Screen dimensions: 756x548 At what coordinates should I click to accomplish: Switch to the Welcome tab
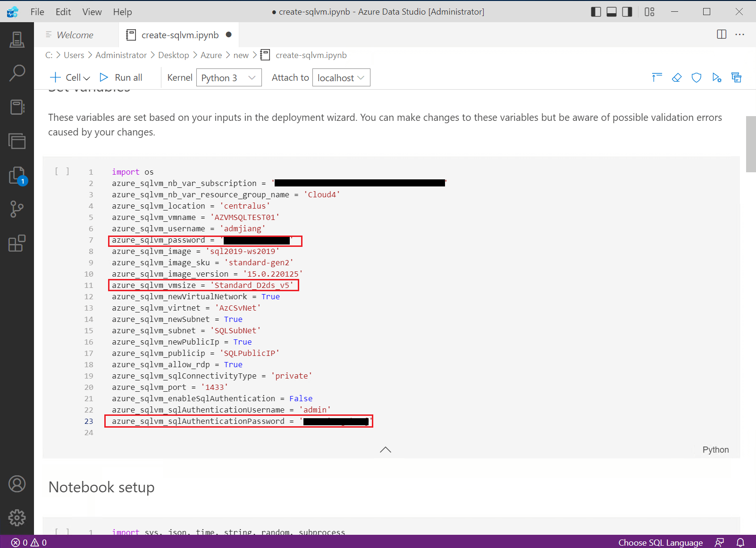[x=75, y=35]
